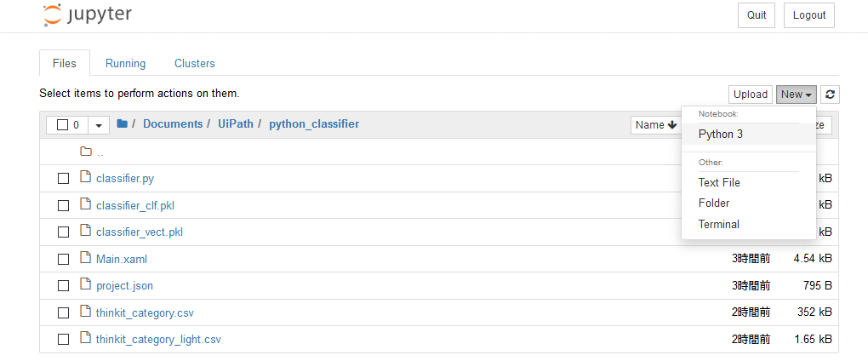Click the file icon beside thinkit_category.csv
The image size is (868, 361).
pos(85,311)
